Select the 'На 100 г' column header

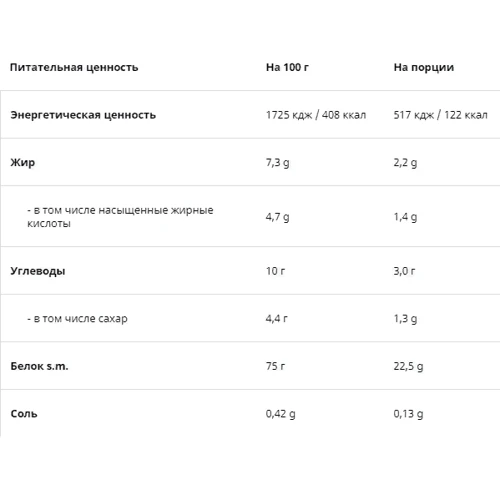point(287,67)
